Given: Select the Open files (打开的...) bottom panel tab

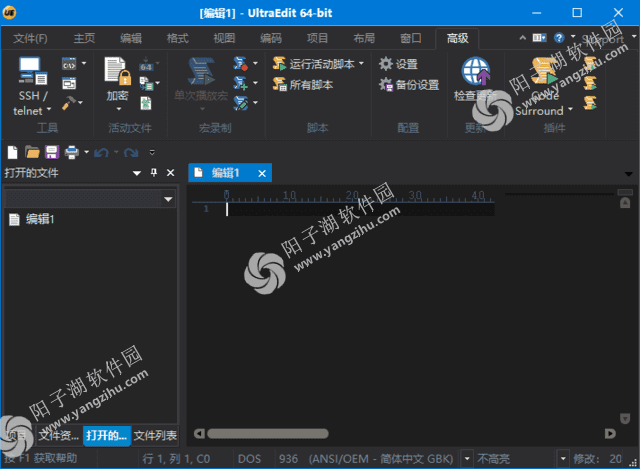Looking at the screenshot, I should pyautogui.click(x=107, y=436).
